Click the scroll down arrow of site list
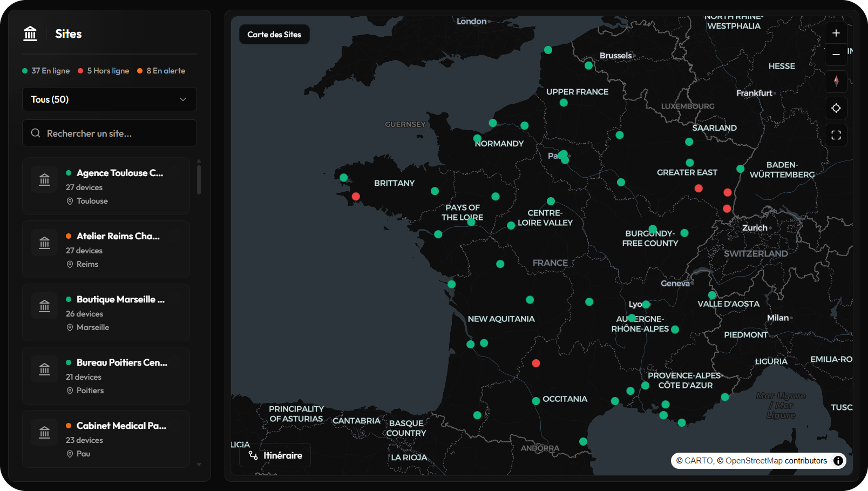This screenshot has width=868, height=491. 199,465
